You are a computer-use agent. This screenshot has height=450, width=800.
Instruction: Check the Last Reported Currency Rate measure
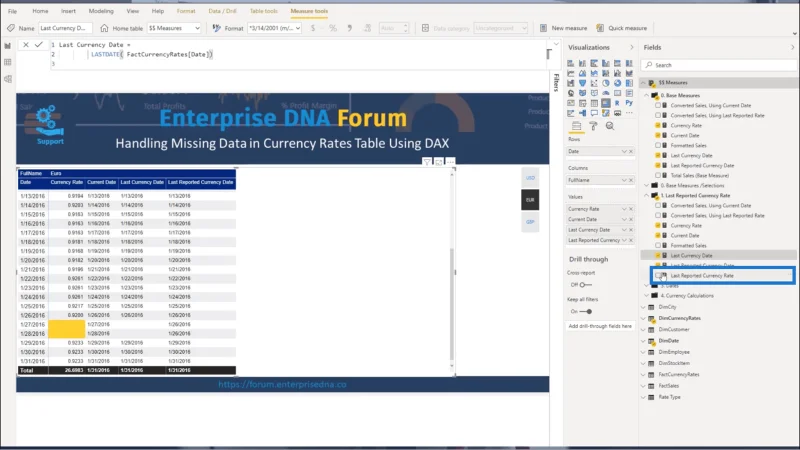[658, 276]
